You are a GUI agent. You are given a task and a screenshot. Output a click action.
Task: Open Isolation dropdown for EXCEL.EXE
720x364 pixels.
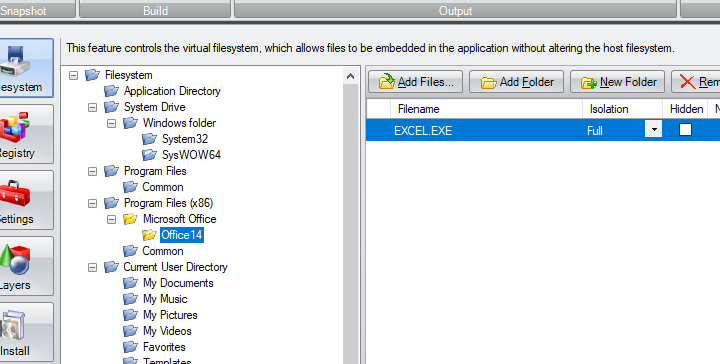coord(653,130)
